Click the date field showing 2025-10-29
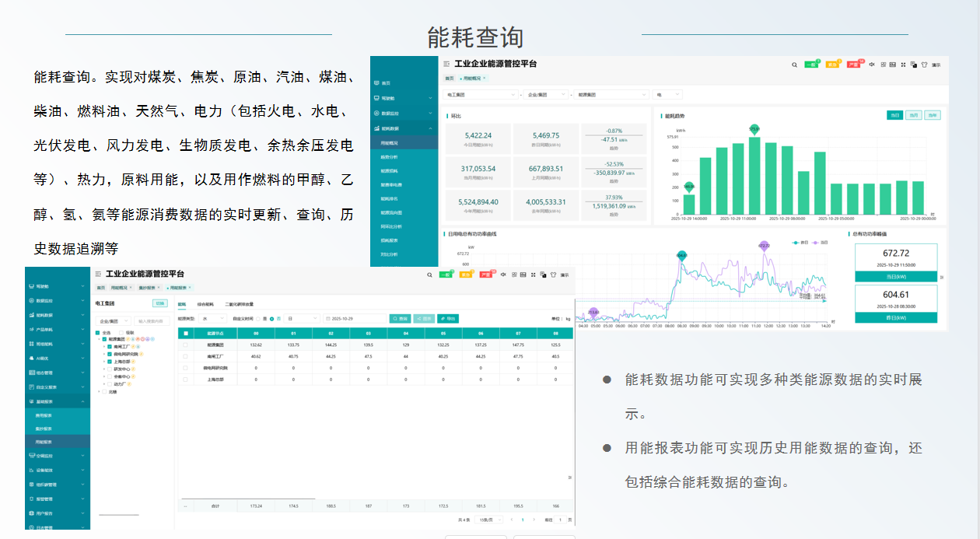 pyautogui.click(x=355, y=318)
